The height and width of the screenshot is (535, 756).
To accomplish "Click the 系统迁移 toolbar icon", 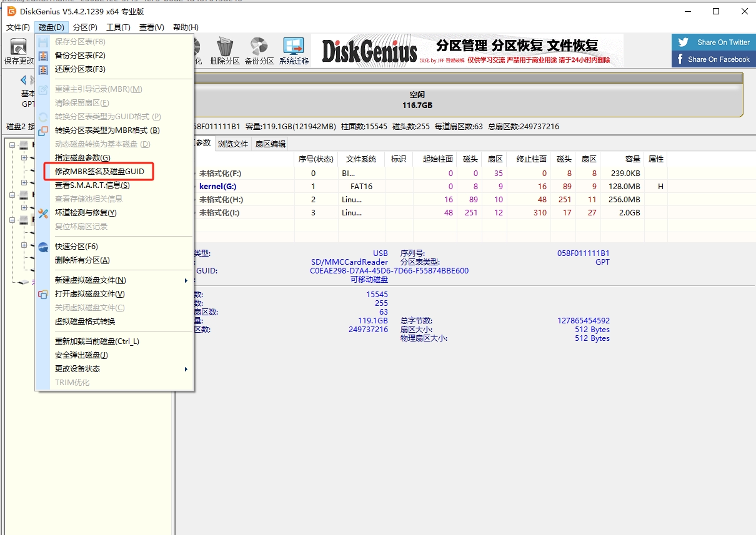I will (294, 47).
